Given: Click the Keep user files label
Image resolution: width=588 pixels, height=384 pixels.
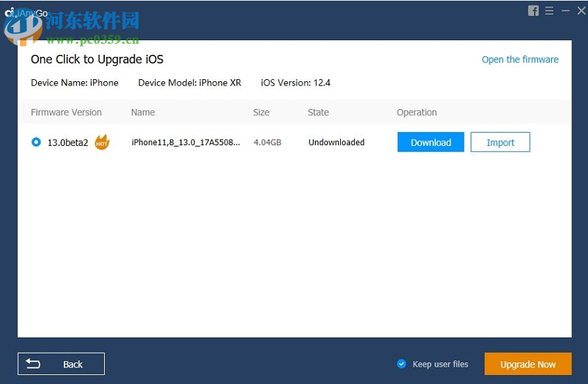Looking at the screenshot, I should 440,364.
